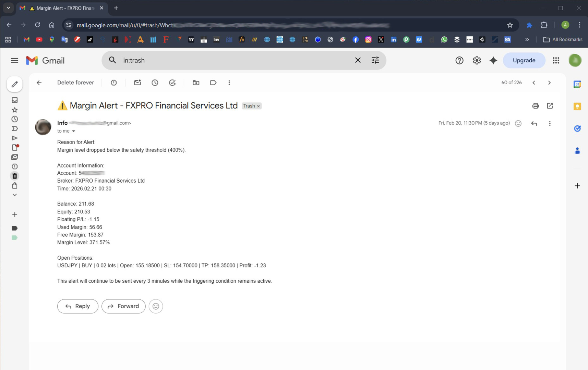Click Delete forever
Image resolution: width=588 pixels, height=370 pixels.
[x=75, y=83]
